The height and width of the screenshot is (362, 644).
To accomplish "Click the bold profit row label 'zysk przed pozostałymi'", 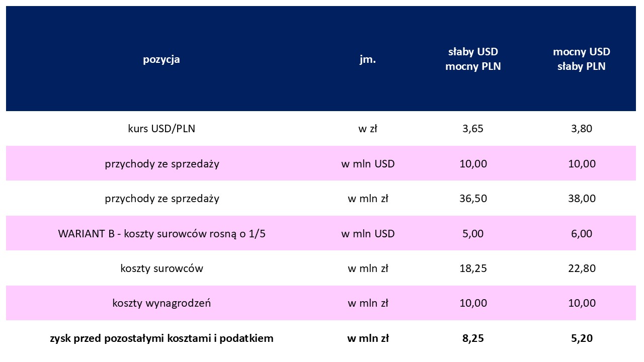I will [162, 338].
